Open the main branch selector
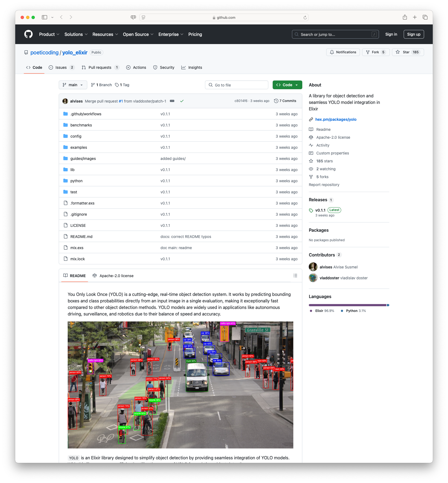 (x=73, y=85)
